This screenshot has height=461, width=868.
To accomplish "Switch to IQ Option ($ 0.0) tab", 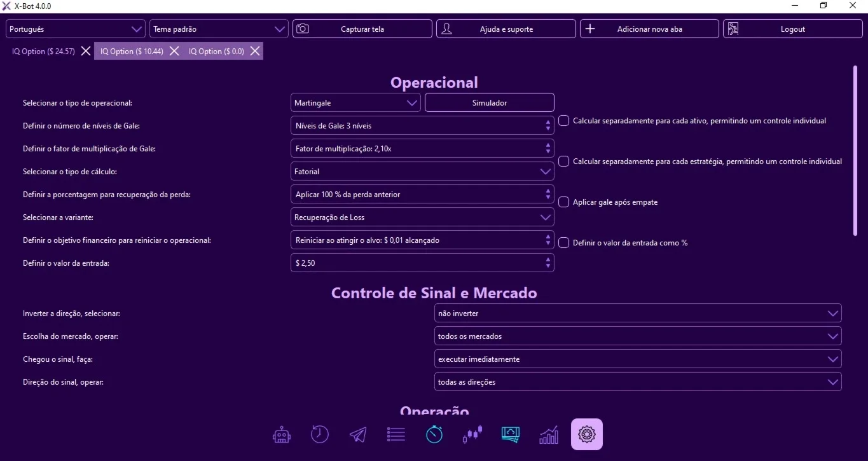I will click(x=216, y=52).
